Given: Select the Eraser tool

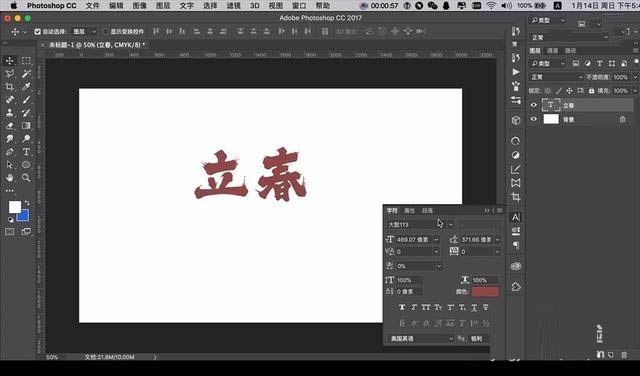Looking at the screenshot, I should tap(10, 126).
